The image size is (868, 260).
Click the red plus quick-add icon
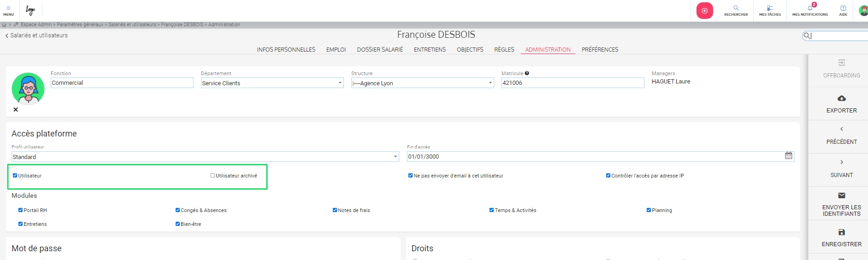click(704, 11)
